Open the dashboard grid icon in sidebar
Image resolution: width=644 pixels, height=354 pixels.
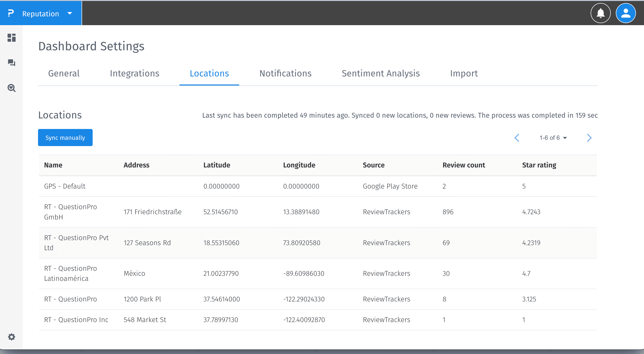point(12,38)
